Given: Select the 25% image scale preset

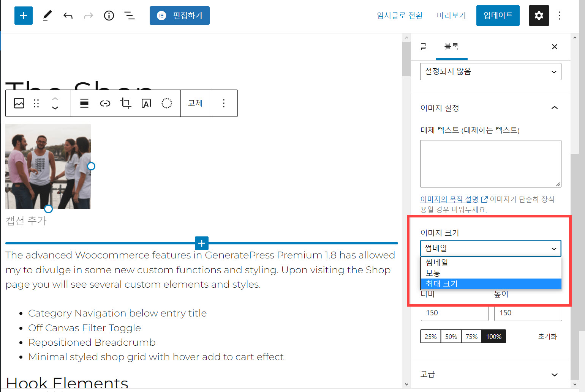Looking at the screenshot, I should click(x=430, y=336).
